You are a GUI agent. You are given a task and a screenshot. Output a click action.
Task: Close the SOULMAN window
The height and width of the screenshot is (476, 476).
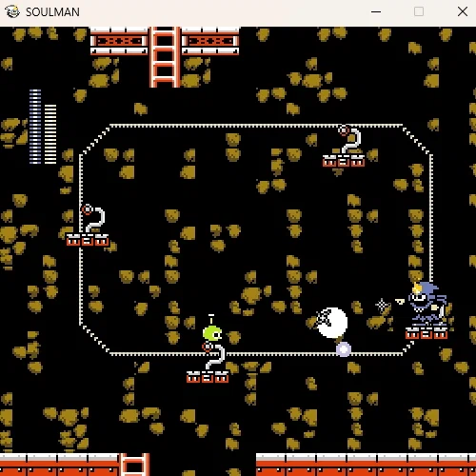[x=463, y=11]
